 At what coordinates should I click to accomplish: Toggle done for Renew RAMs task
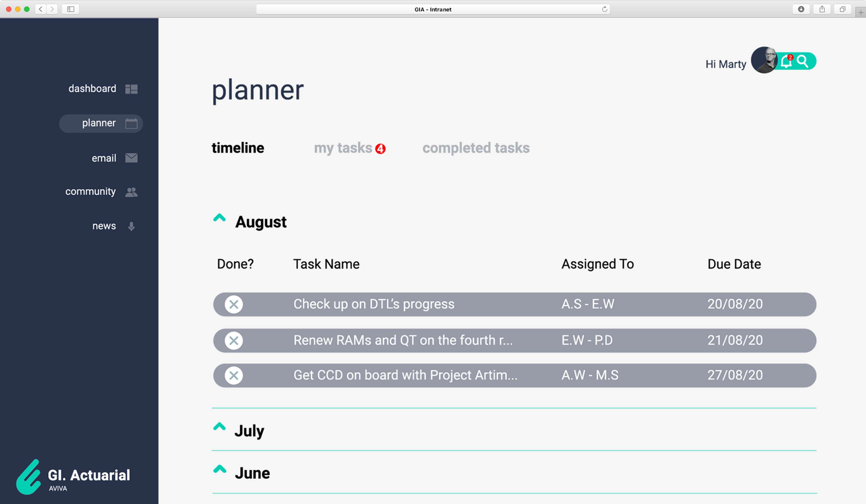[234, 341]
